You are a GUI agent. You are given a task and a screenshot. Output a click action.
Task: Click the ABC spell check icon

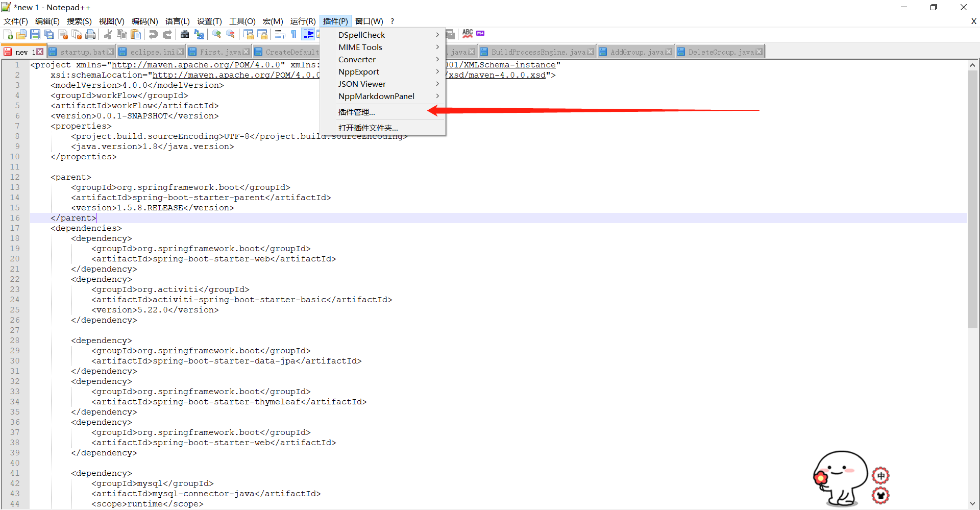click(x=468, y=34)
